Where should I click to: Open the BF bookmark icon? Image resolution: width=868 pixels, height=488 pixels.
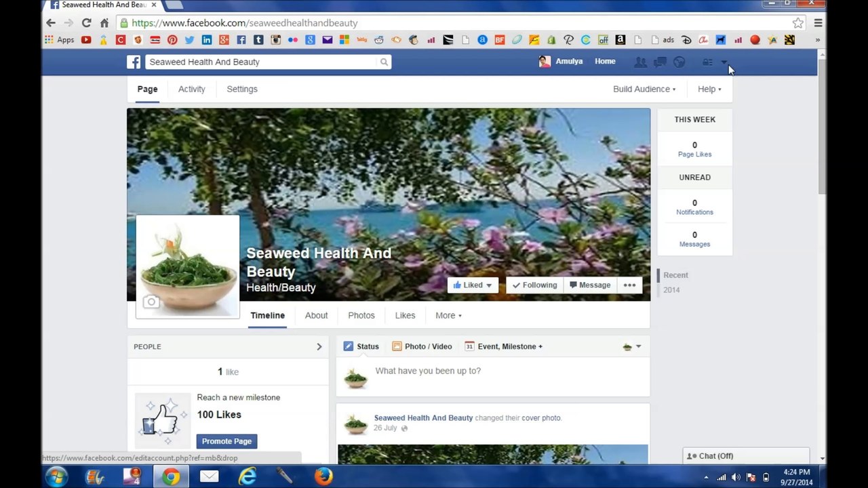500,40
